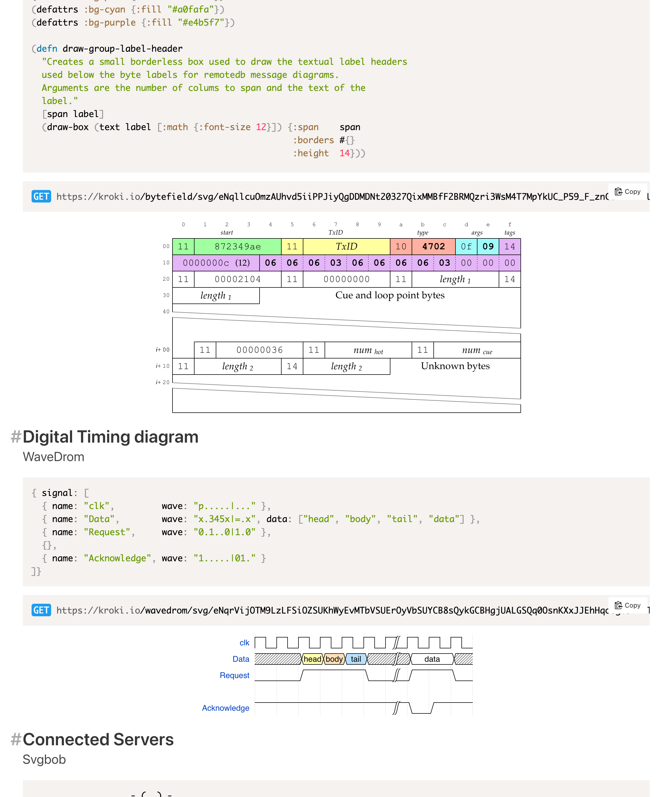672x797 pixels.
Task: Click the 00000036 cell in diagram
Action: tap(260, 350)
